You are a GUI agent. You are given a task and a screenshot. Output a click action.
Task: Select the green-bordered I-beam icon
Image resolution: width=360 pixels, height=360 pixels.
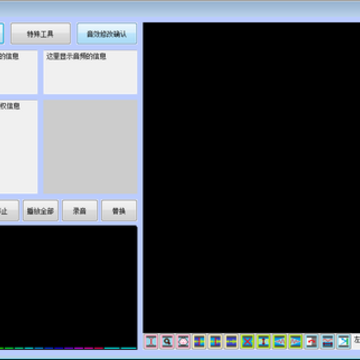click(x=263, y=342)
